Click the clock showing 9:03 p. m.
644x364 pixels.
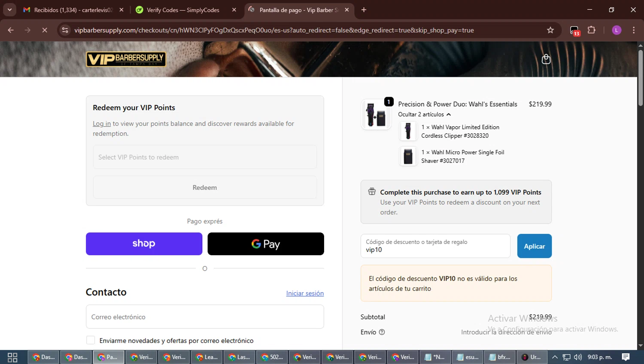tap(599, 357)
